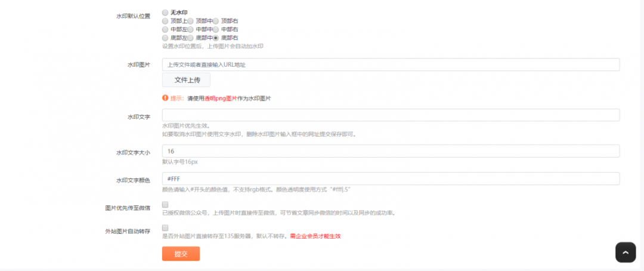The height and width of the screenshot is (271, 644).
Task: Click the 水印默认位置 label
Action: [133, 16]
